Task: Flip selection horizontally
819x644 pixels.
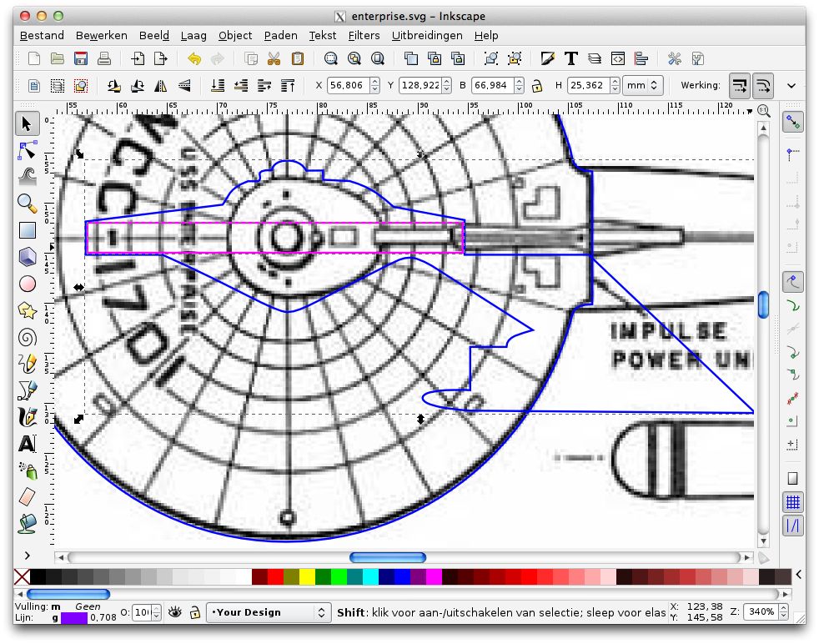Action: 161,86
